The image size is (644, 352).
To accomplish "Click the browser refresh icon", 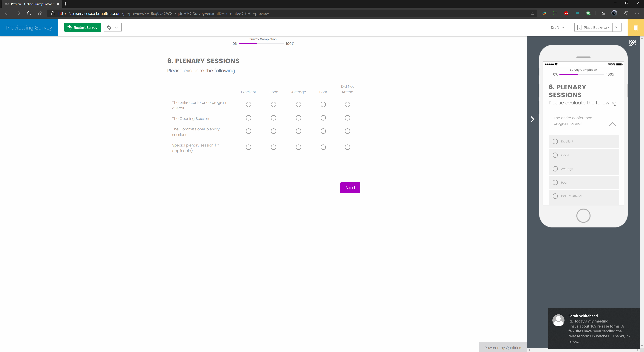I will click(x=29, y=13).
